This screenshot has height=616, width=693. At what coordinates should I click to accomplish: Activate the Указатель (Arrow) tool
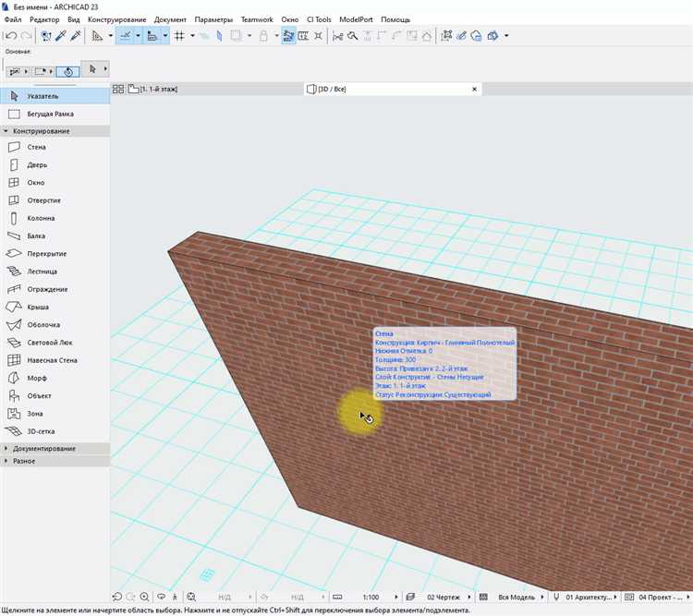click(44, 95)
